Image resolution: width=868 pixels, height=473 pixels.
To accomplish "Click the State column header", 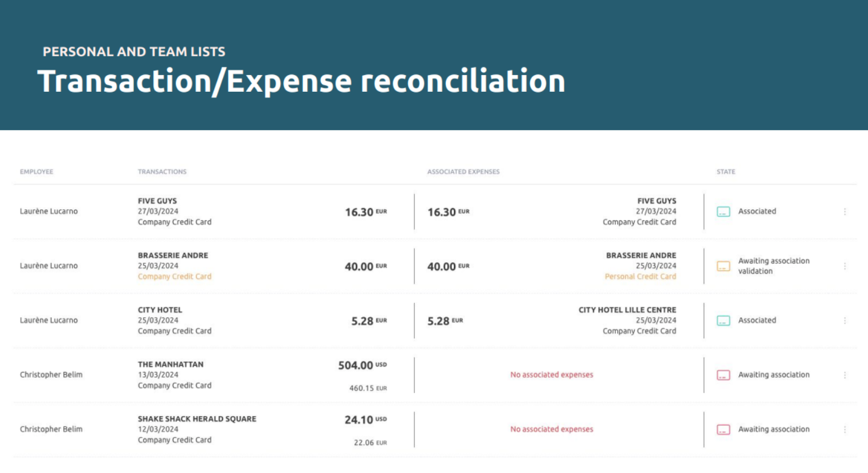I will coord(726,172).
